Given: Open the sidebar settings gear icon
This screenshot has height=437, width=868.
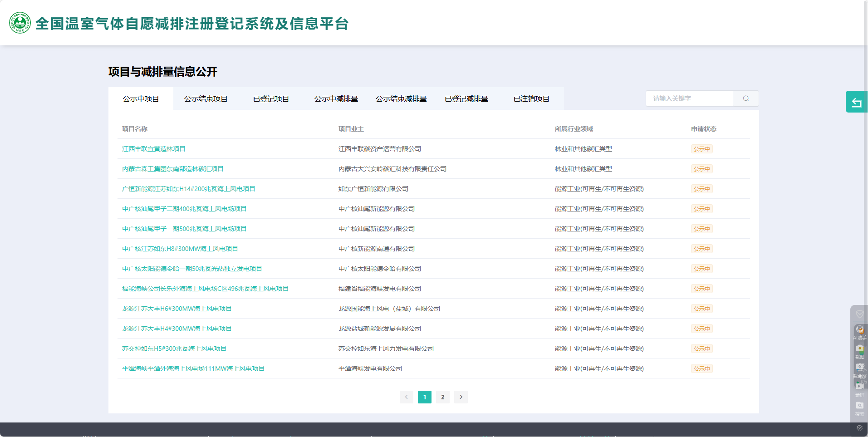Looking at the screenshot, I should [859, 427].
